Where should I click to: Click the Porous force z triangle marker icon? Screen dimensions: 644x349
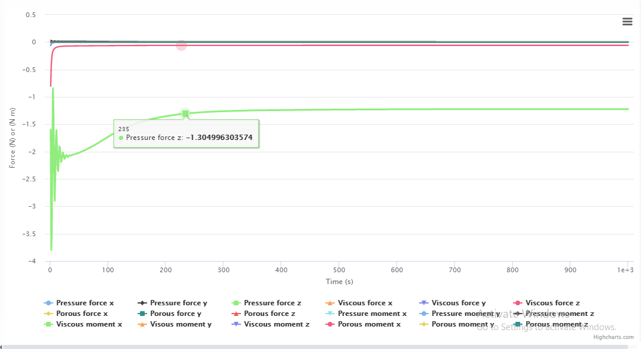pos(237,314)
